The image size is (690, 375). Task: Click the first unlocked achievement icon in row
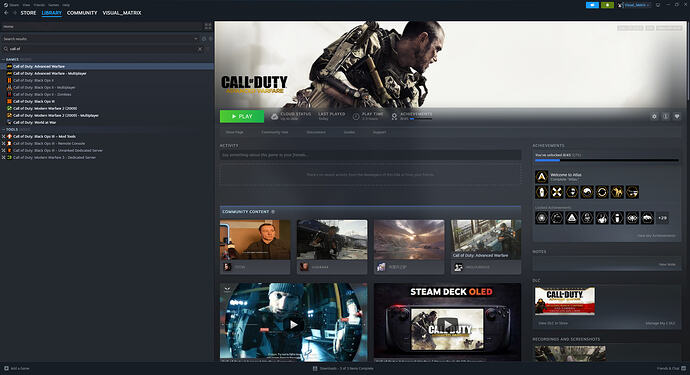[542, 192]
